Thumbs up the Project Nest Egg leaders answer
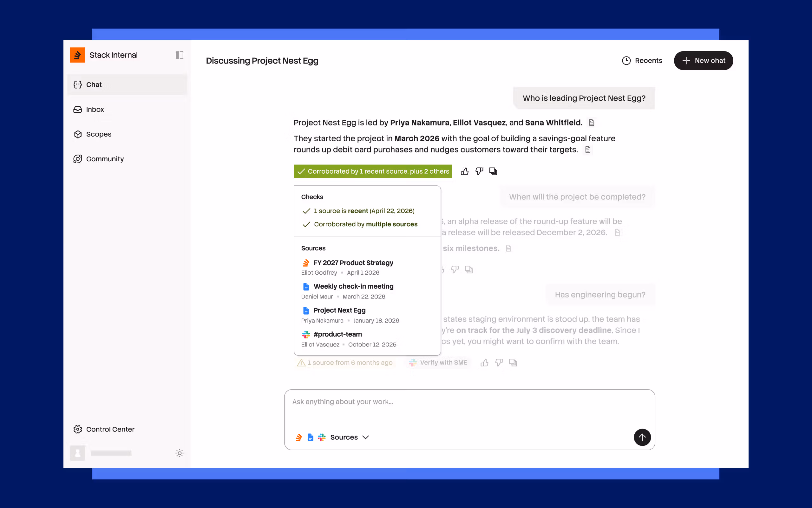 pos(465,171)
